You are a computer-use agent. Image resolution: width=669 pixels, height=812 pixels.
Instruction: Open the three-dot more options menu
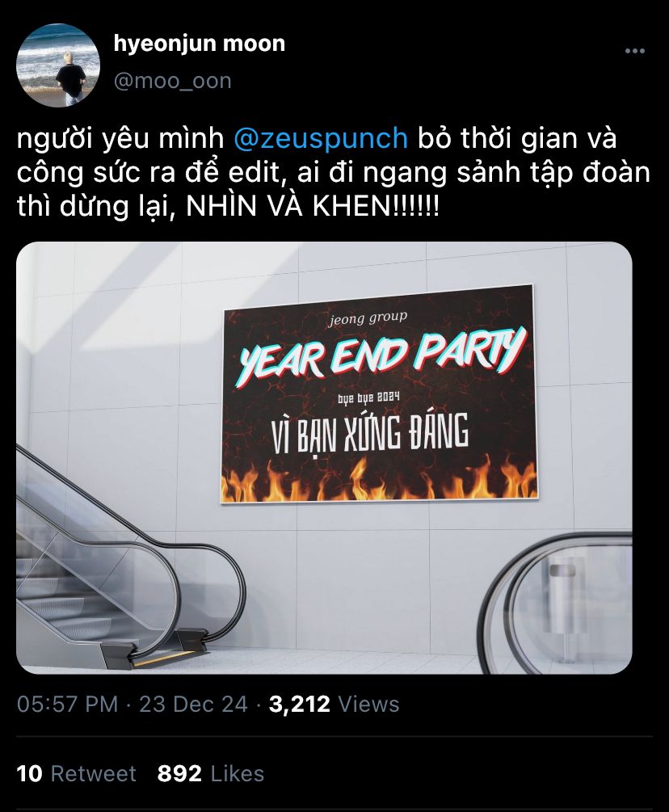tap(635, 51)
